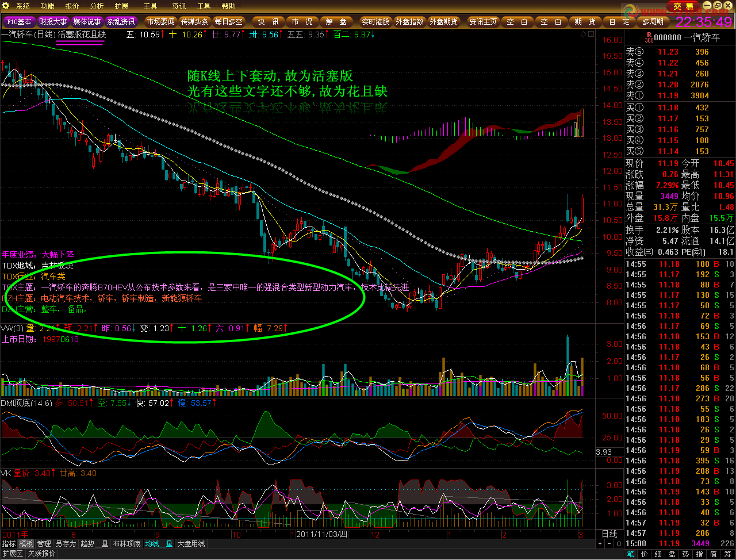Select the 盘 tab in the quote panel

click(672, 554)
